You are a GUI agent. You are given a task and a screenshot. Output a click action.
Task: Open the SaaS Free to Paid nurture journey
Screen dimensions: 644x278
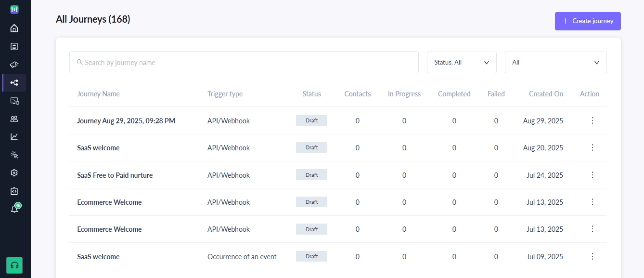pyautogui.click(x=115, y=175)
